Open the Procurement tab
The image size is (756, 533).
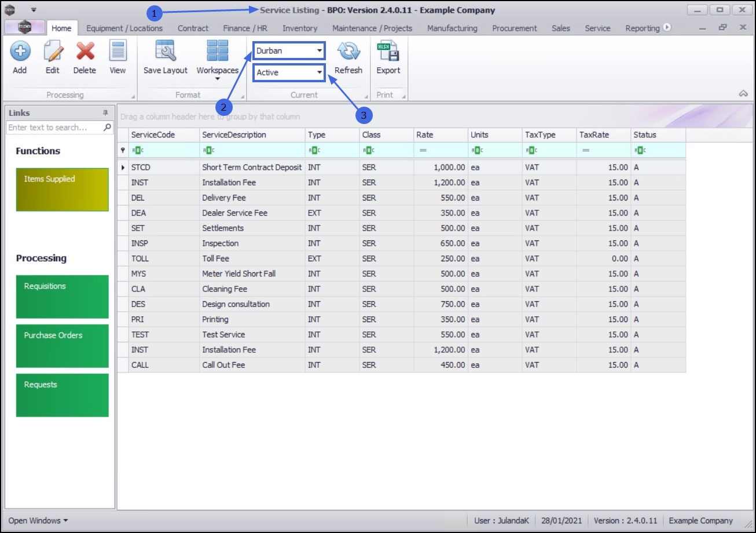pyautogui.click(x=515, y=28)
